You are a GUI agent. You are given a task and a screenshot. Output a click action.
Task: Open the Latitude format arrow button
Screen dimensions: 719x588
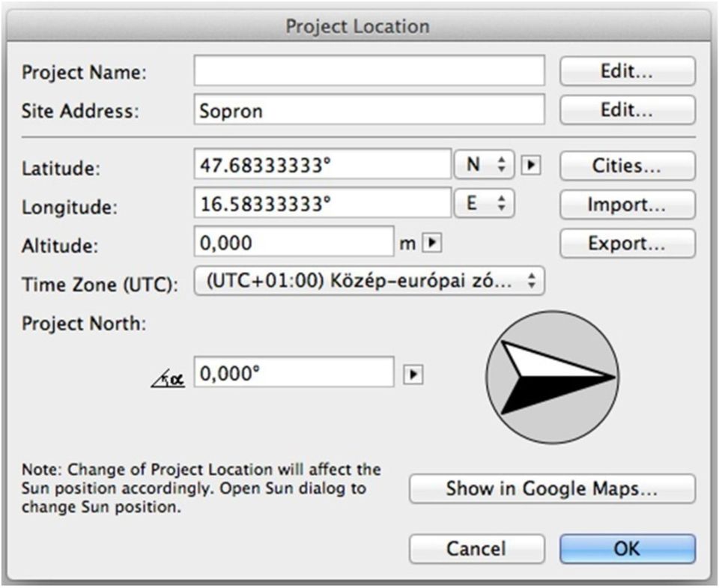530,166
